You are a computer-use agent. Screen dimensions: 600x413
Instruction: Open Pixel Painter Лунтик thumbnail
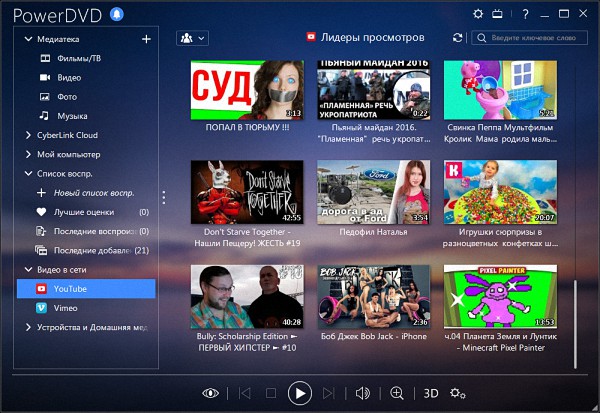(x=500, y=296)
